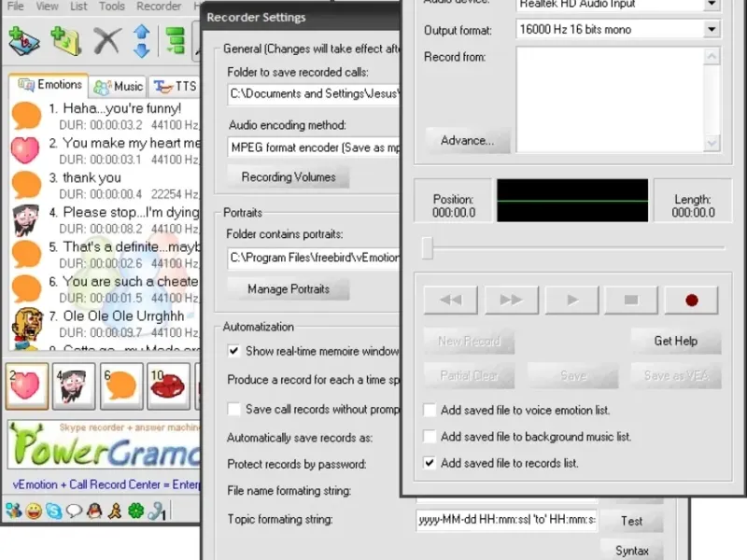The image size is (747, 560).
Task: Switch to the Emotions tab
Action: 49,85
